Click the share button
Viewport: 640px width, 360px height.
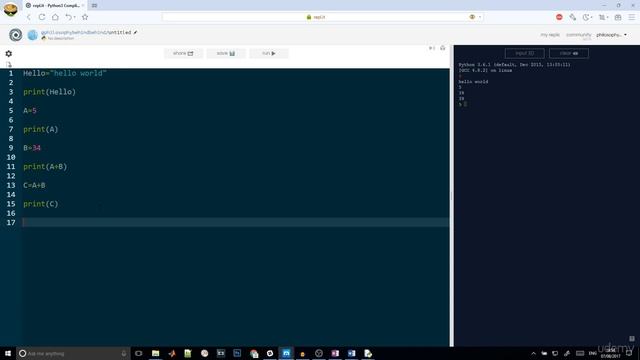(183, 53)
